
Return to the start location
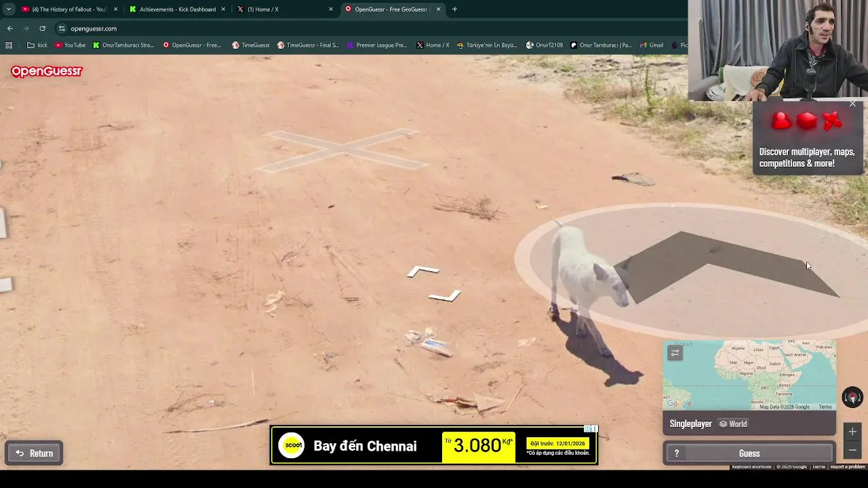coord(35,453)
